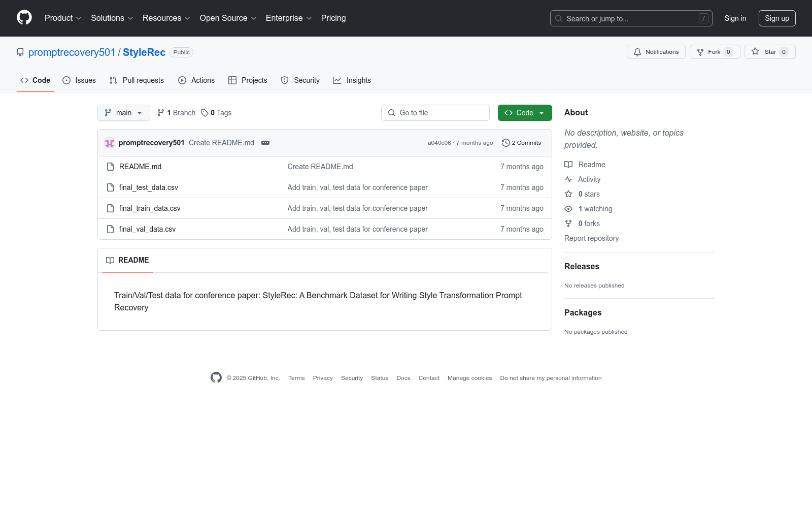This screenshot has width=812, height=508.
Task: Click the Notifications button
Action: point(656,52)
